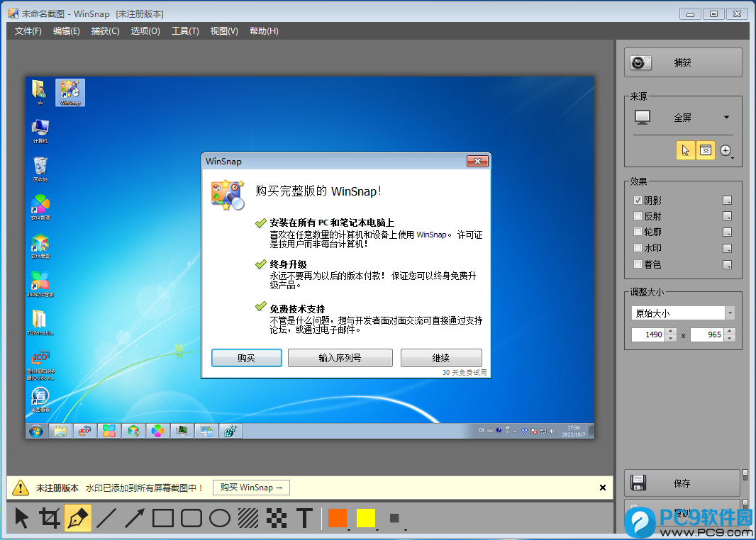Click 购买 in the WinSnap dialog

pyautogui.click(x=246, y=358)
